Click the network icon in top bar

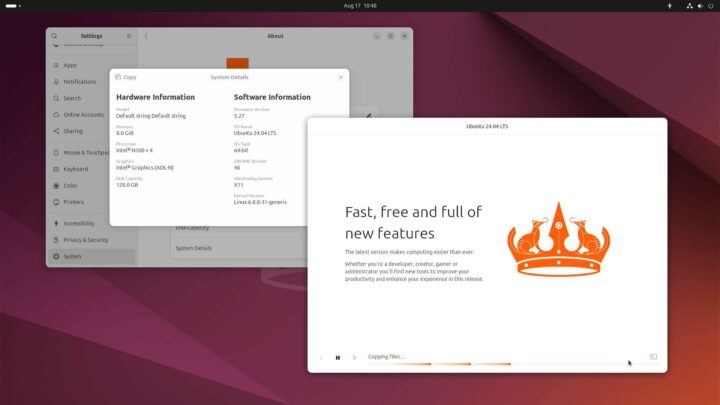coord(688,6)
